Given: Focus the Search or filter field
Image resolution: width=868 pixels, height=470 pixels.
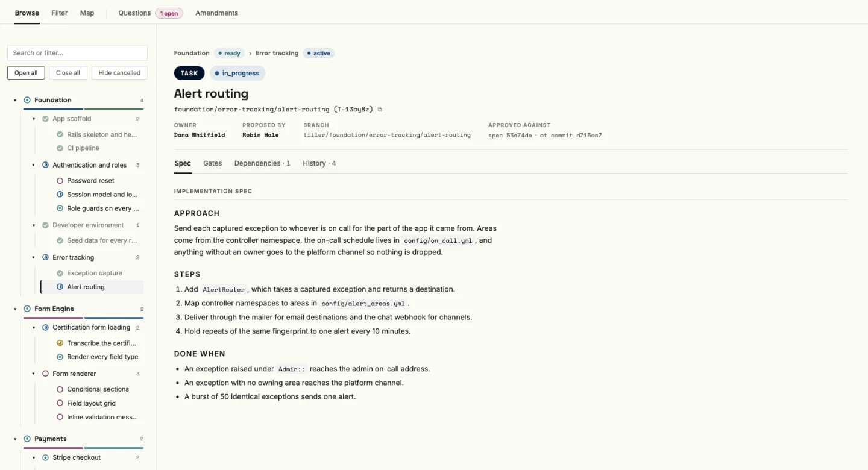Looking at the screenshot, I should click(x=77, y=53).
